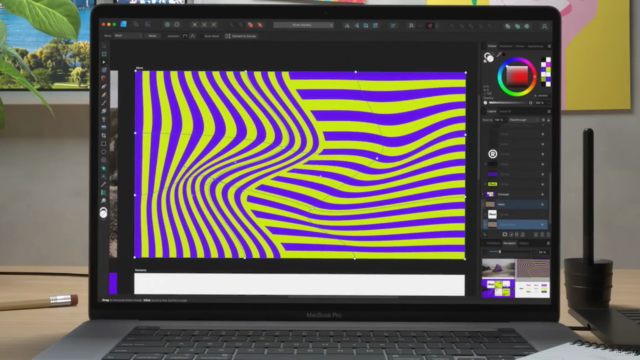This screenshot has height=360, width=640.
Task: Click the zoom-in plus button in Navigator
Action: (x=534, y=252)
